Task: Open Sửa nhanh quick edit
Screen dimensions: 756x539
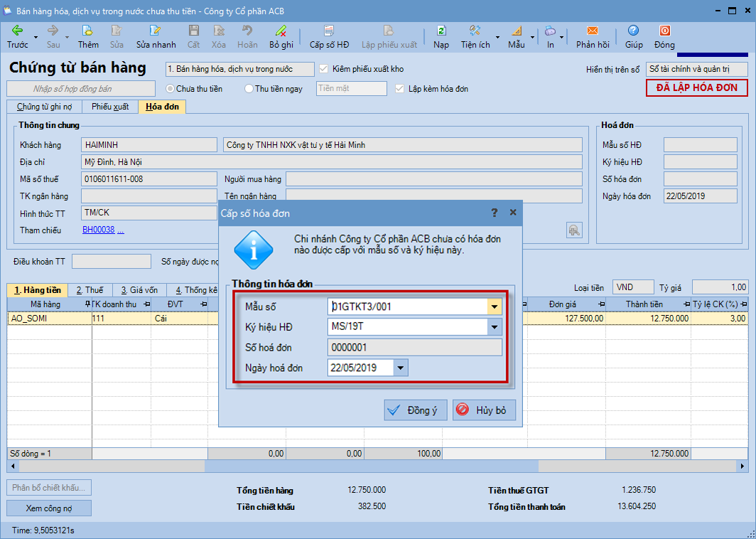Action: [x=156, y=37]
